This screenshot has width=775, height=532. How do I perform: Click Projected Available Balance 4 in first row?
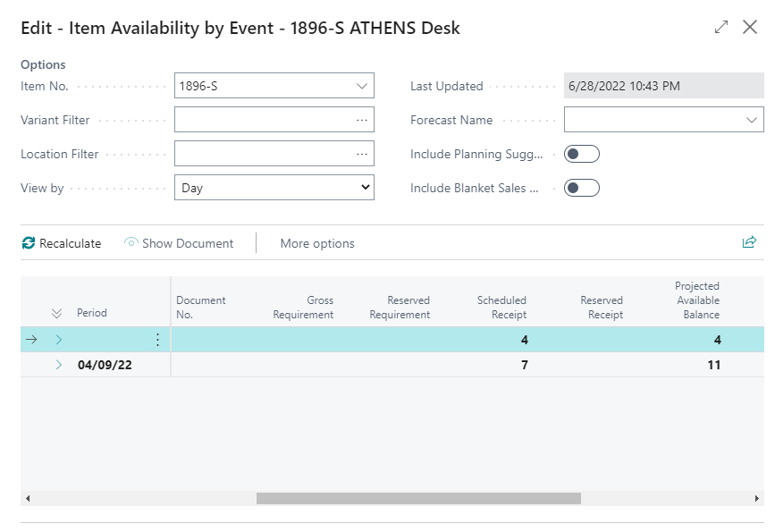click(x=718, y=340)
